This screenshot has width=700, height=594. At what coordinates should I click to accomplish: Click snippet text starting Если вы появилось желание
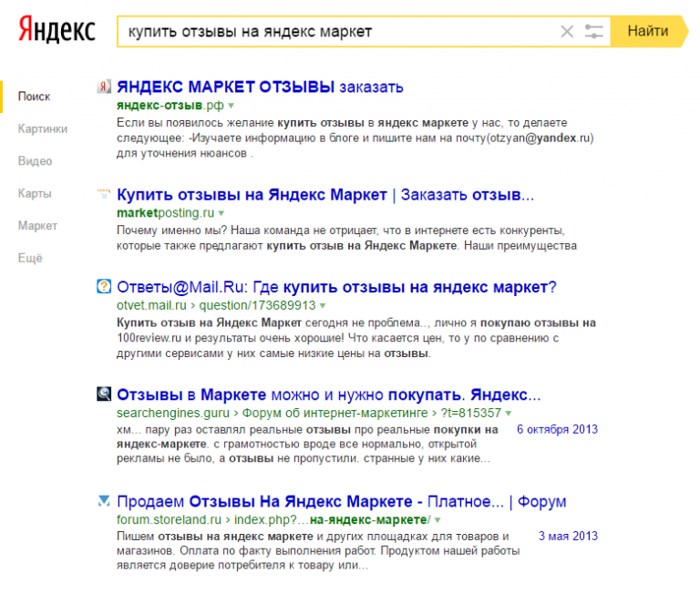point(355,138)
